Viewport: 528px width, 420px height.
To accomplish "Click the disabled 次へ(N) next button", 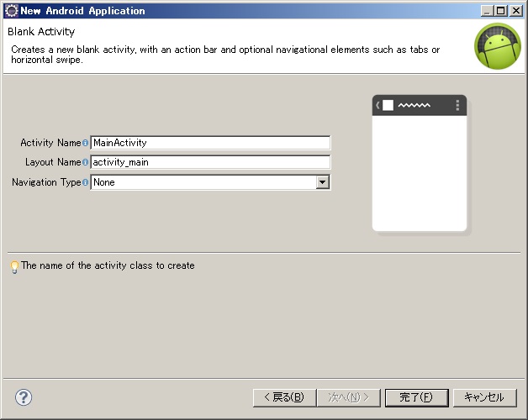I will (x=349, y=398).
